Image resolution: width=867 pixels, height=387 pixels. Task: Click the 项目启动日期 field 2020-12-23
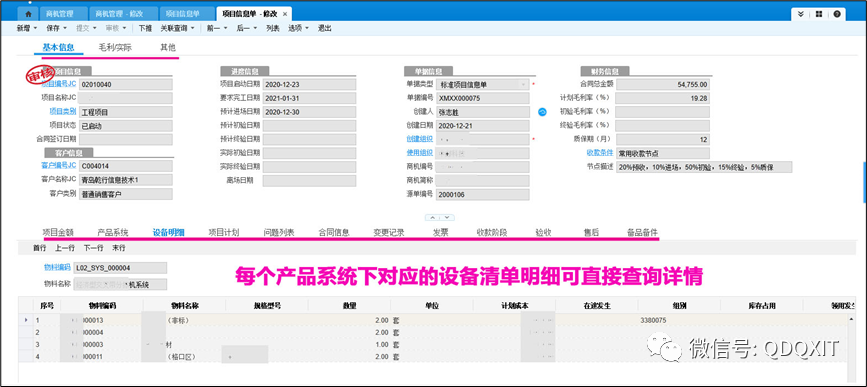pyautogui.click(x=309, y=85)
